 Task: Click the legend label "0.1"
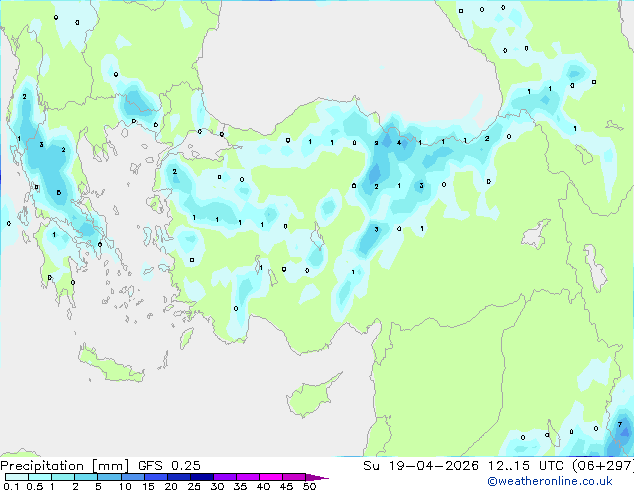click(x=11, y=486)
